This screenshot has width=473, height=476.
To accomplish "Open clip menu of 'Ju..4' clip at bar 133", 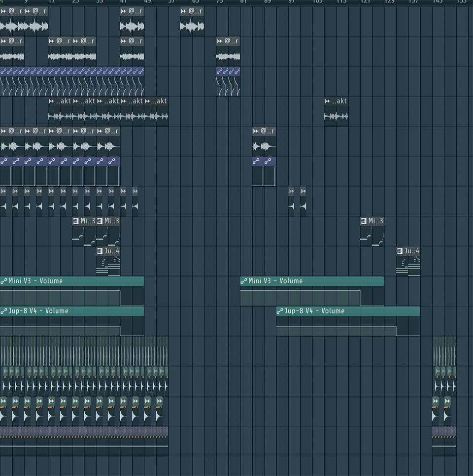I will tap(400, 251).
